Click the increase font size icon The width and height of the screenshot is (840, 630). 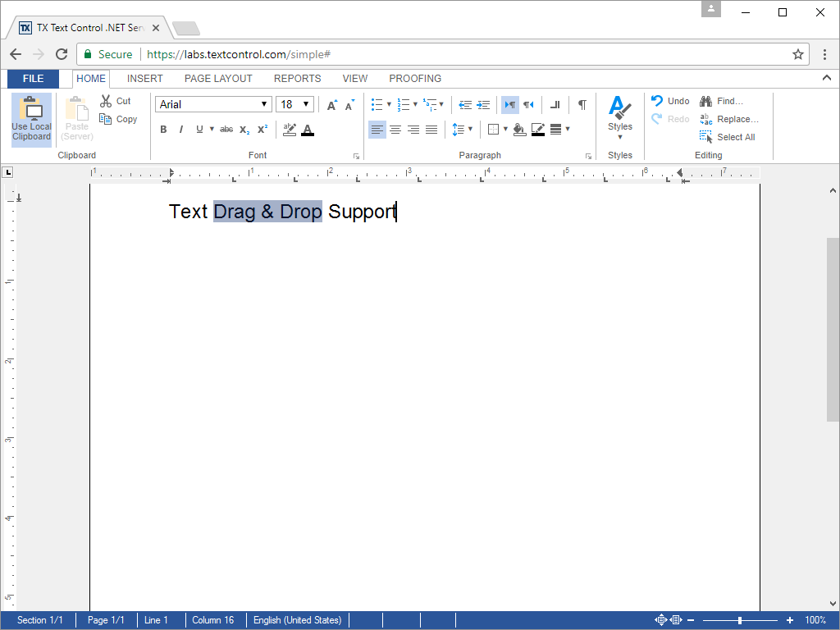click(331, 105)
